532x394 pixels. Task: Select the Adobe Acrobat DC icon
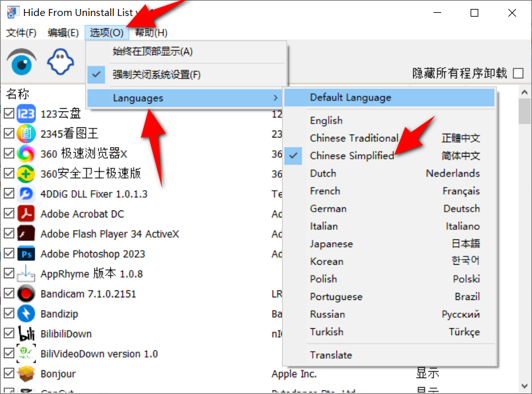pyautogui.click(x=26, y=214)
